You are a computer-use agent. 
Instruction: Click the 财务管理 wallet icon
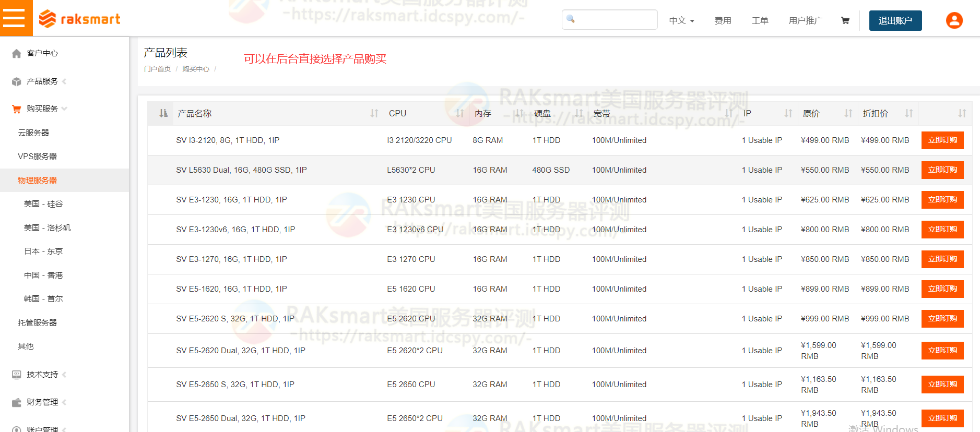[x=17, y=402]
